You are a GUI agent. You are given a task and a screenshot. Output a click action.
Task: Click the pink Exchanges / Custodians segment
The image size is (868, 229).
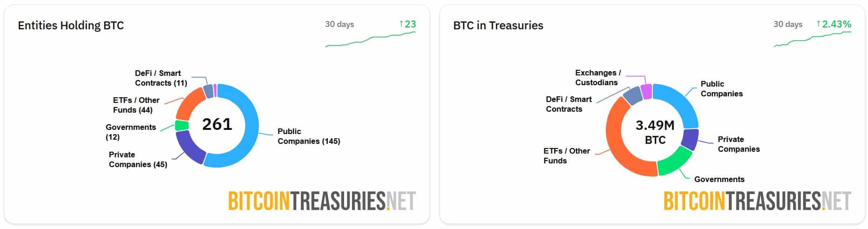point(646,91)
